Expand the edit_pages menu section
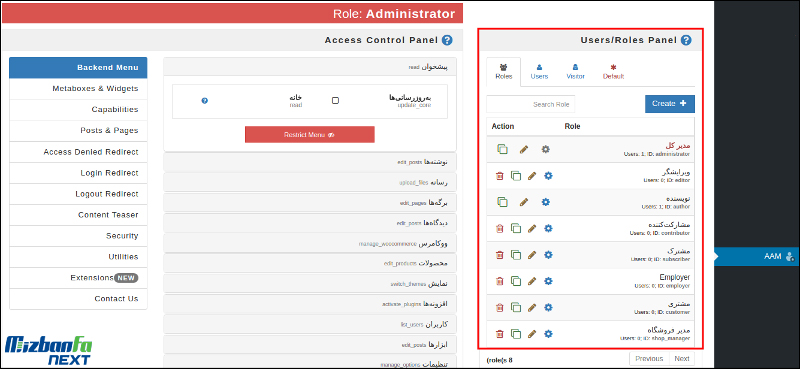The width and height of the screenshot is (800, 369). pos(310,203)
